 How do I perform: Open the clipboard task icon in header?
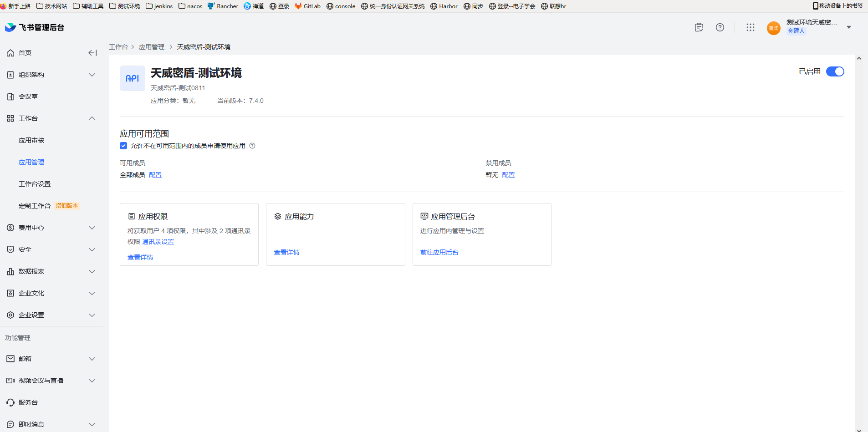pos(699,27)
